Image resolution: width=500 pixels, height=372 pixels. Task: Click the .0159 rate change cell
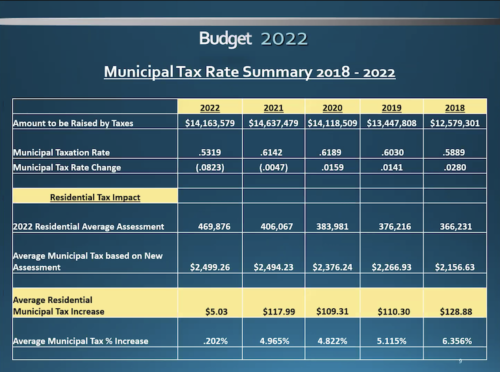coord(333,167)
